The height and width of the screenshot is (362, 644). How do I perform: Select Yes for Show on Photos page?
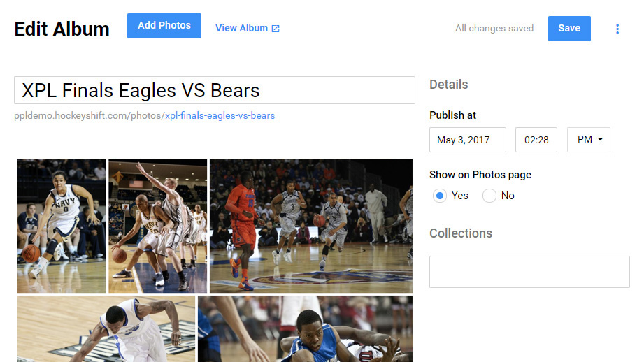(x=440, y=196)
